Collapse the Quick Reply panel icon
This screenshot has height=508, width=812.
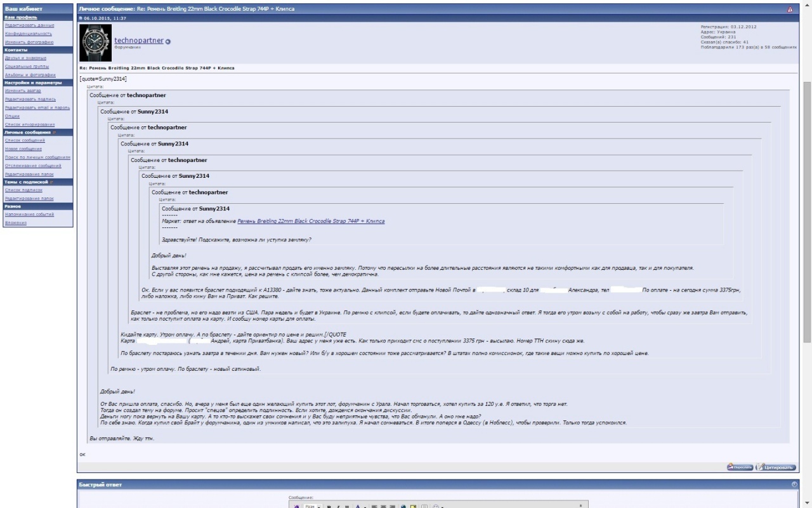tap(794, 485)
